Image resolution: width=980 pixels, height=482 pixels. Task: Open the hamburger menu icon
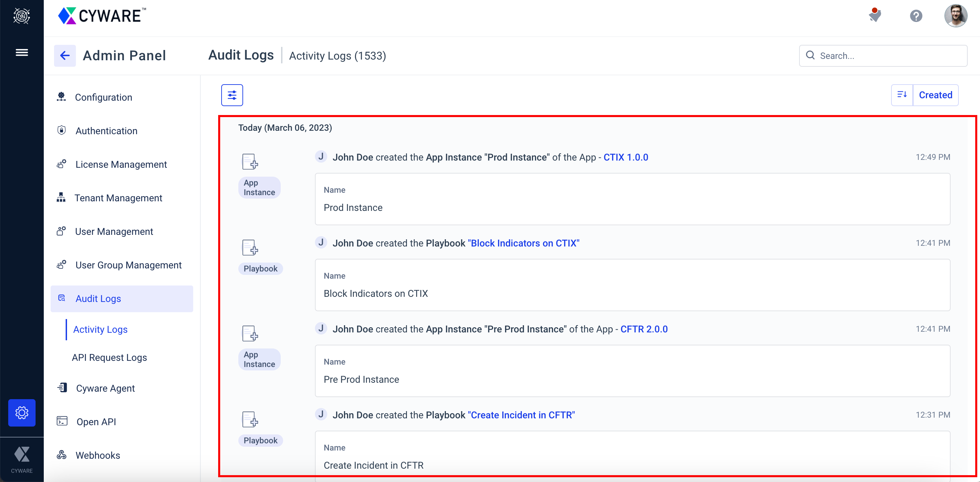click(x=22, y=52)
